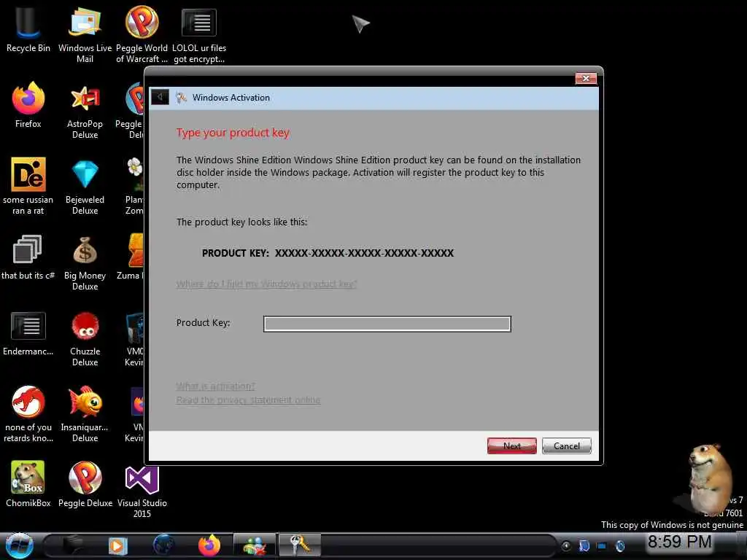Screen dimensions: 747x560
Task: Open 'Read the privacy statement online' link
Action: tap(248, 400)
